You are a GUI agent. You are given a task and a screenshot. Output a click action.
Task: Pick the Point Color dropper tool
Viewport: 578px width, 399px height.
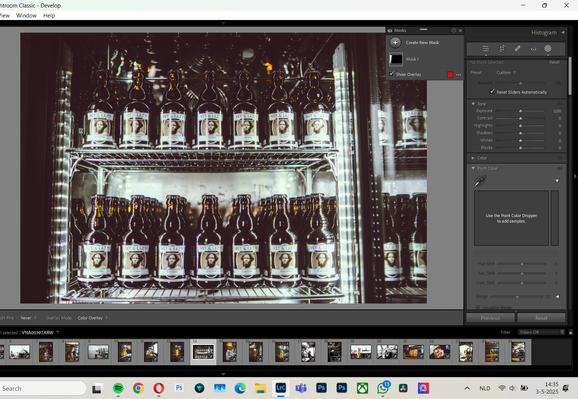480,181
